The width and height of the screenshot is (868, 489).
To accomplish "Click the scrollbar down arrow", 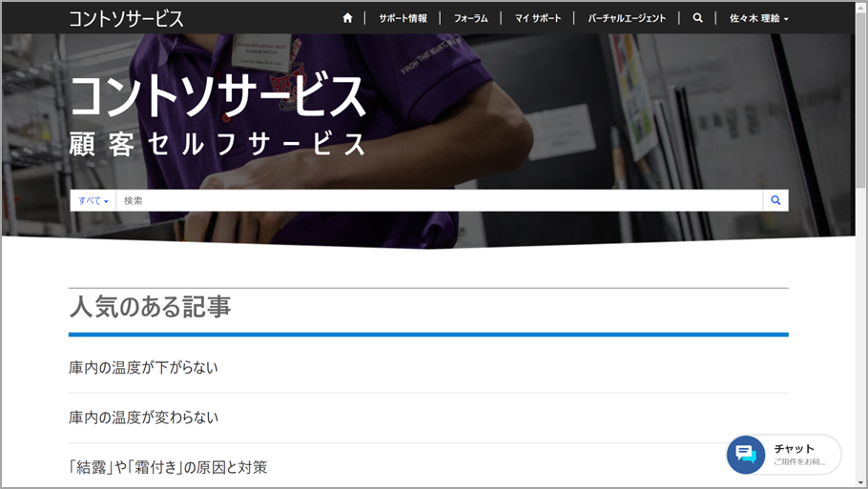I will [x=860, y=481].
